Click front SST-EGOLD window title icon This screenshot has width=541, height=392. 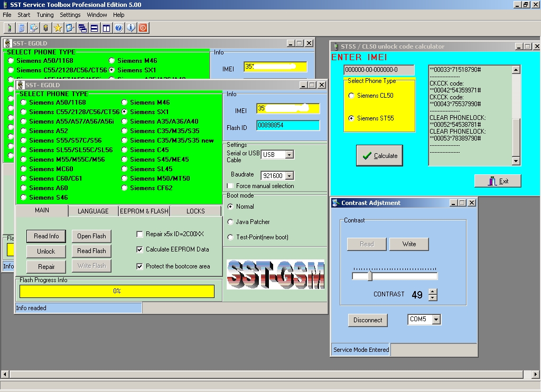[21, 85]
